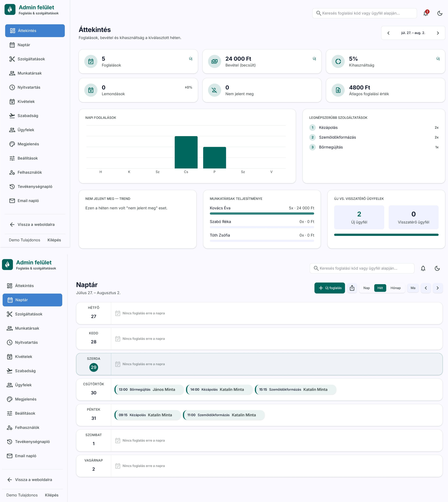Open Munkatársak in the Áttekintés page sidebar
Screen dimensions: 448x502
(x=35, y=73)
